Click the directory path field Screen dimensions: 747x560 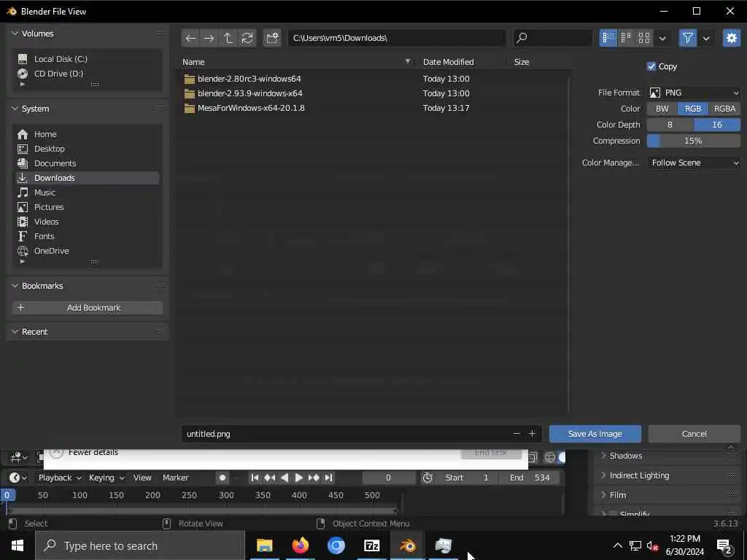(397, 38)
